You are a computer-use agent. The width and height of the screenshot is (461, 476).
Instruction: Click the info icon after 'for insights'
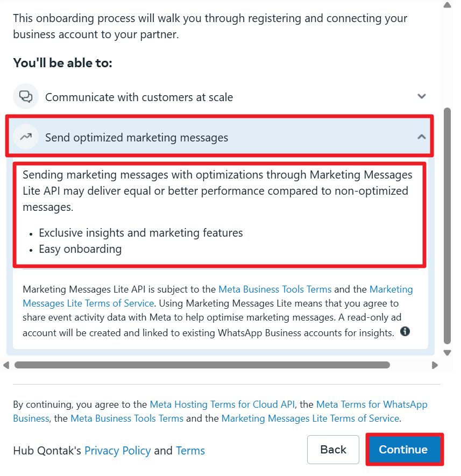[405, 331]
